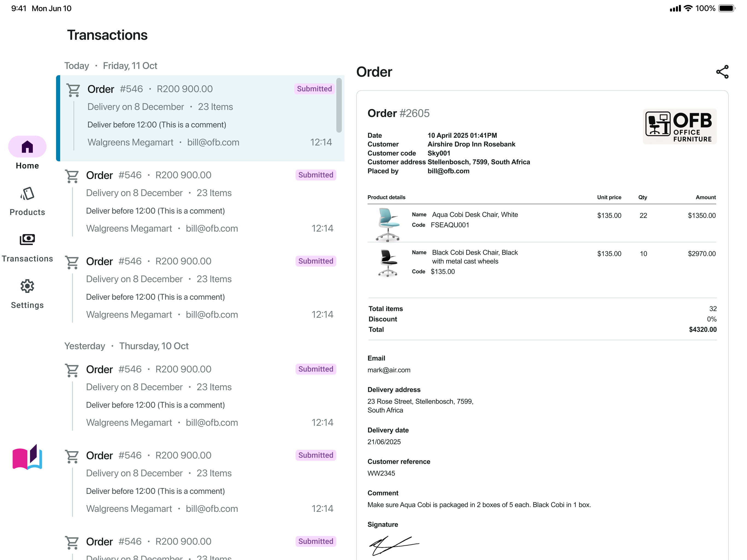
Task: Click 'Today · Friday, 11 Oct' header
Action: click(x=111, y=66)
